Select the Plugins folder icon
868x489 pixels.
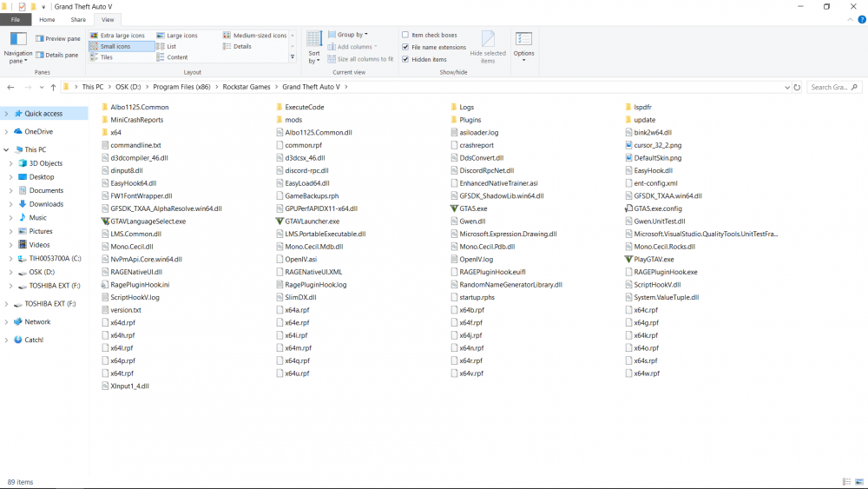coord(454,120)
